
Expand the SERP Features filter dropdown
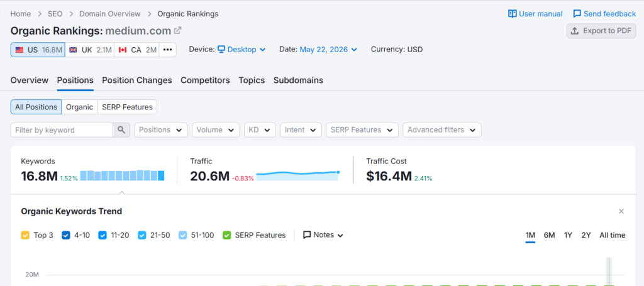(x=362, y=130)
